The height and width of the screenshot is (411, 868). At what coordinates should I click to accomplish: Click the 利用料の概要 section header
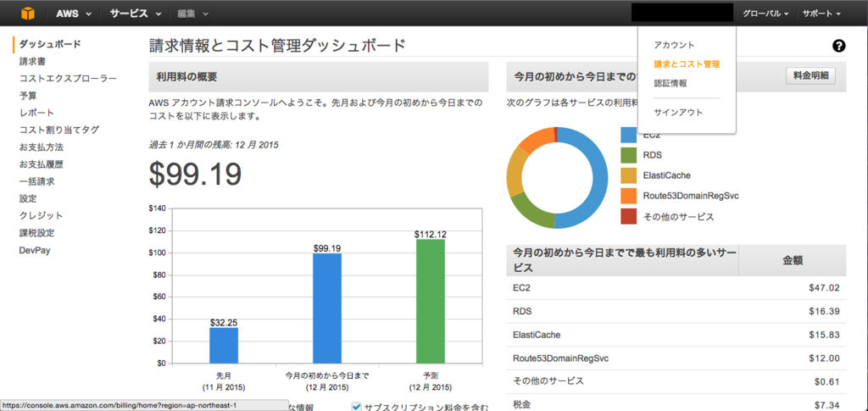point(319,77)
